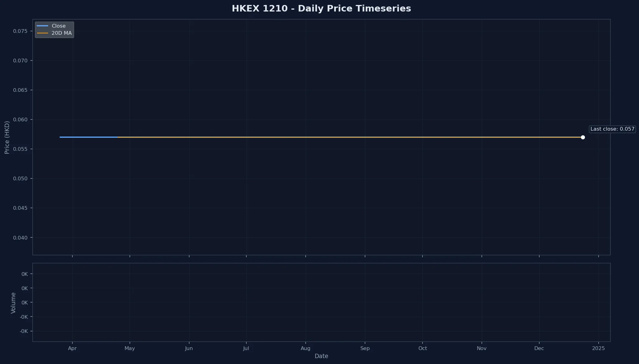Click the chart title HKEX 1210
639x364 pixels.
321,8
